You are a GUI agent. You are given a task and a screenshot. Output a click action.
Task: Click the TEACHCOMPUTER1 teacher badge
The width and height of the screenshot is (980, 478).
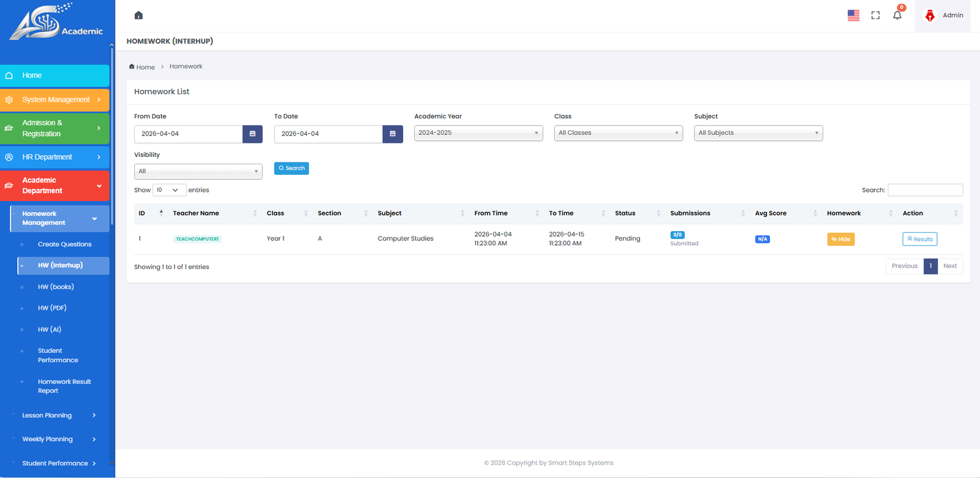(197, 239)
